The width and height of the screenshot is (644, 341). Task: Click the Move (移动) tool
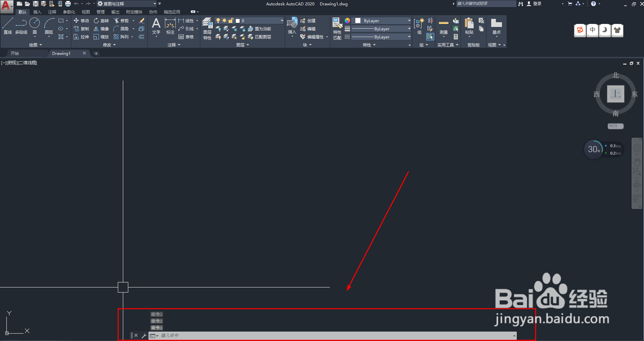click(81, 21)
